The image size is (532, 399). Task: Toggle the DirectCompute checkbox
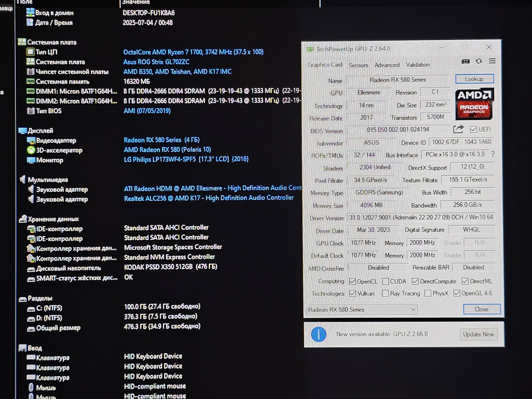click(415, 281)
